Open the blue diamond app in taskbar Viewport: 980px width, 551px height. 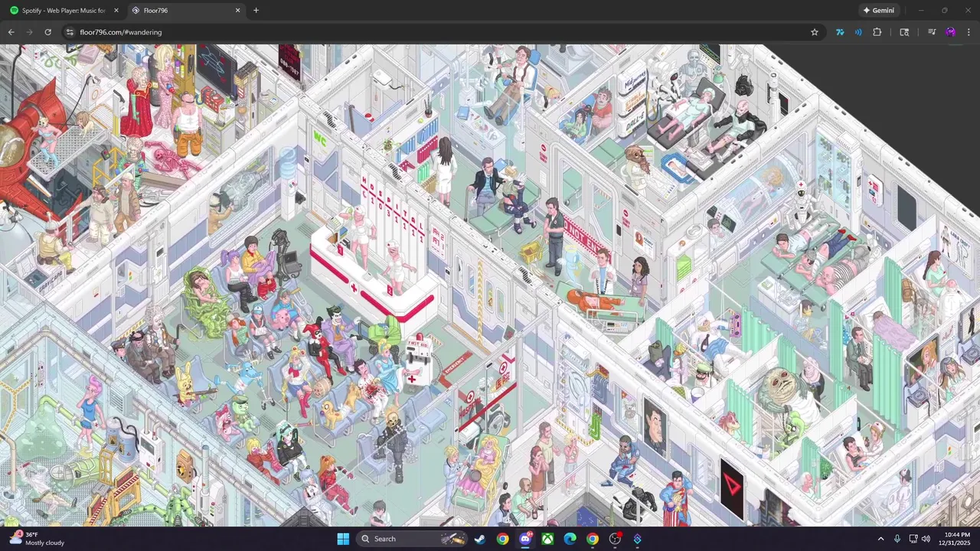pos(637,539)
